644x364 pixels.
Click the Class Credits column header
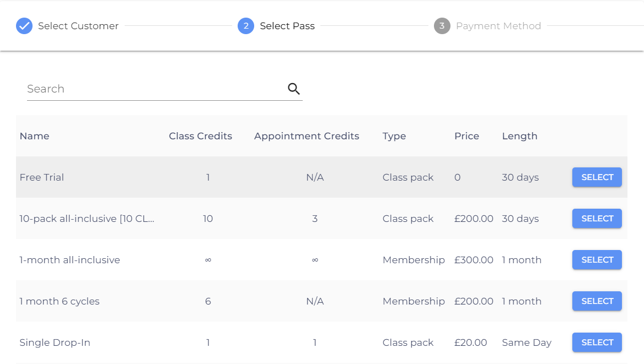[x=200, y=136]
